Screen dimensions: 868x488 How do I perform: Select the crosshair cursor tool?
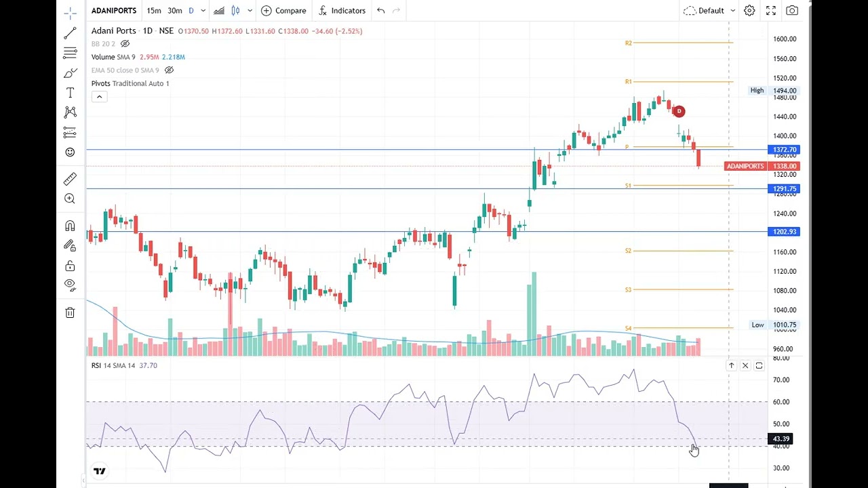pos(70,13)
